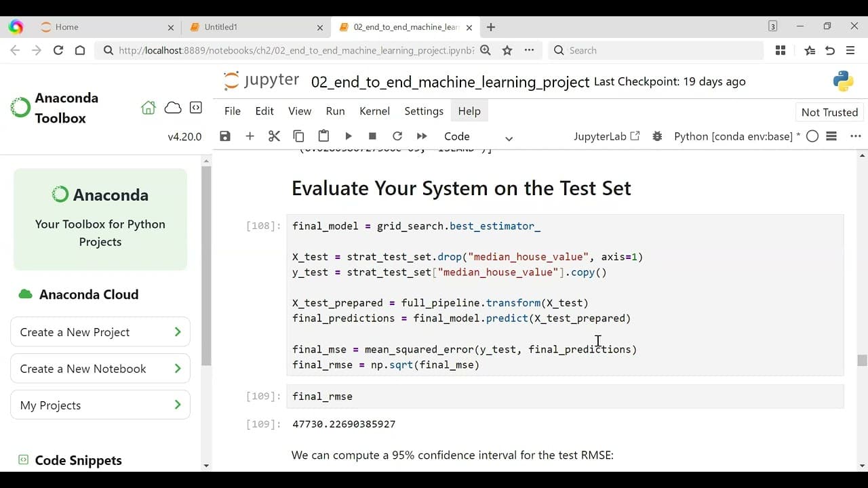Click the kernel status circle indicator
Viewport: 868px width, 488px height.
coord(812,136)
